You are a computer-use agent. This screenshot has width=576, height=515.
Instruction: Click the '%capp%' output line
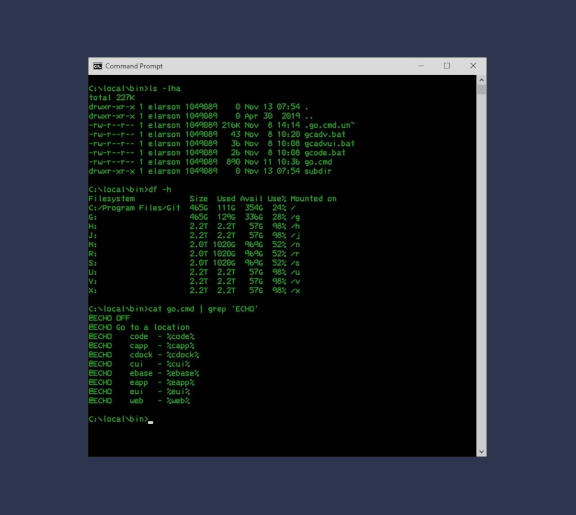(x=141, y=346)
